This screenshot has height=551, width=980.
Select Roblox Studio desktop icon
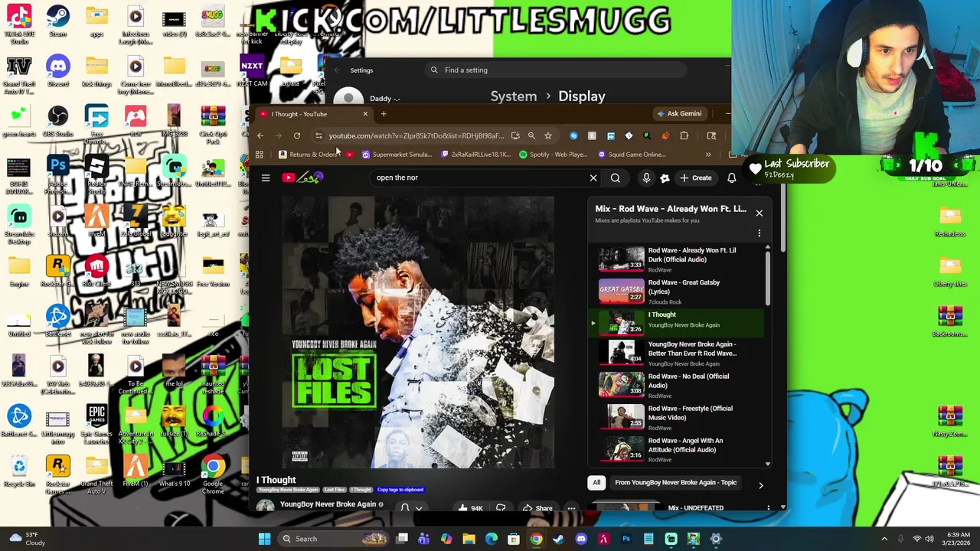pos(96,174)
